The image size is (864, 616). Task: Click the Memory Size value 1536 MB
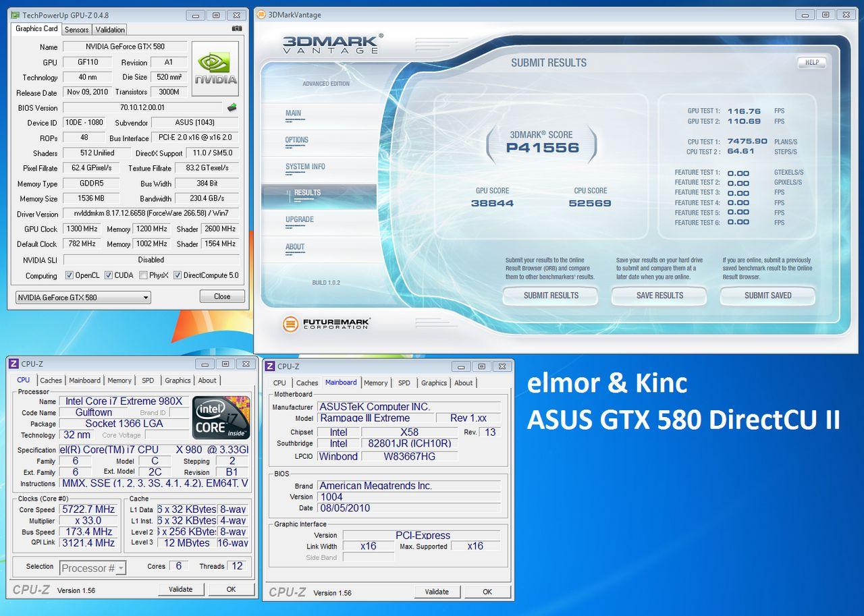91,198
